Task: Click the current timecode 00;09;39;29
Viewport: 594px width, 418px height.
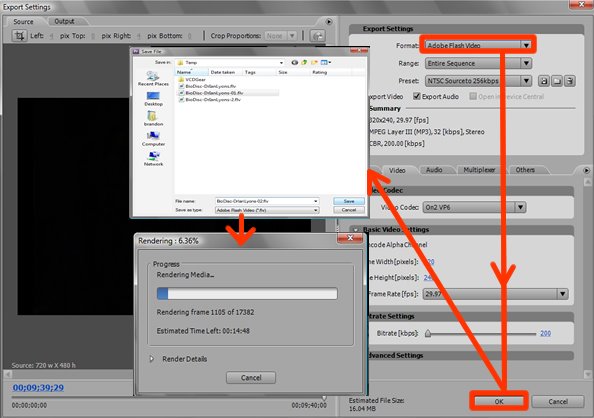Action: pyautogui.click(x=38, y=387)
